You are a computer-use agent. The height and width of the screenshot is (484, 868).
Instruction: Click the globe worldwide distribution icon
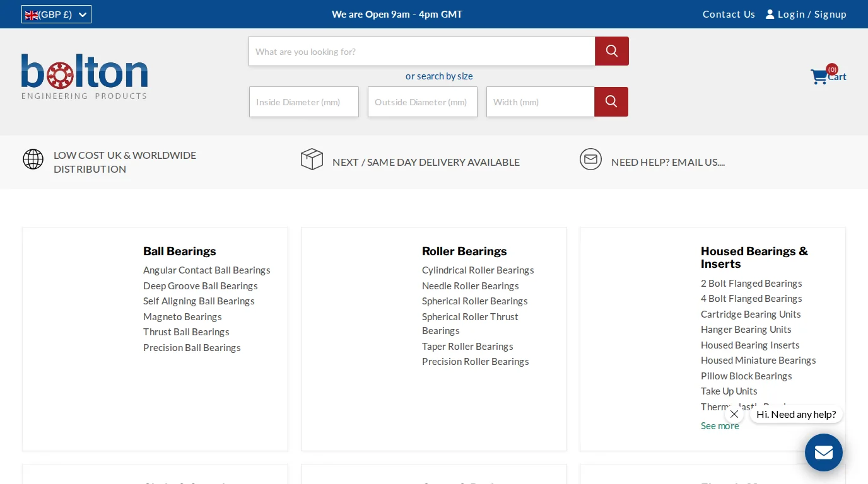[33, 159]
